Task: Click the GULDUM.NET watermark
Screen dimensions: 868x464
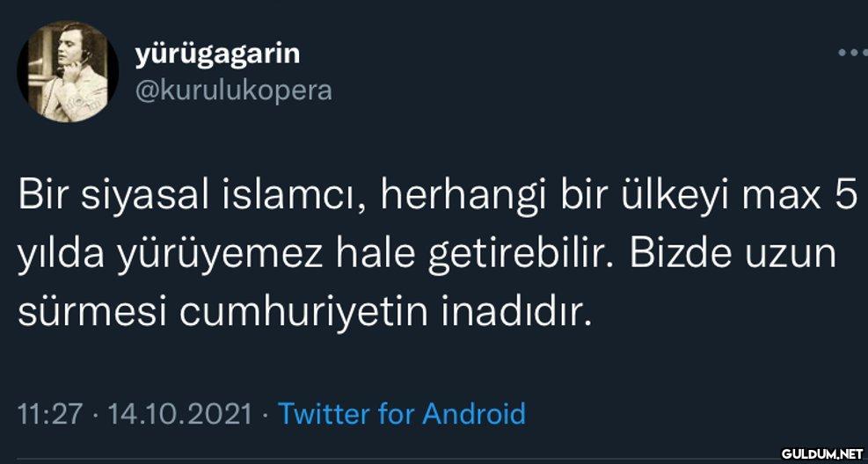Action: point(821,453)
